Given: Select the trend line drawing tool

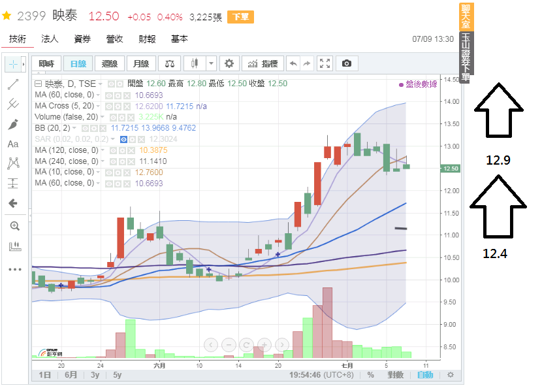Looking at the screenshot, I should (x=13, y=84).
